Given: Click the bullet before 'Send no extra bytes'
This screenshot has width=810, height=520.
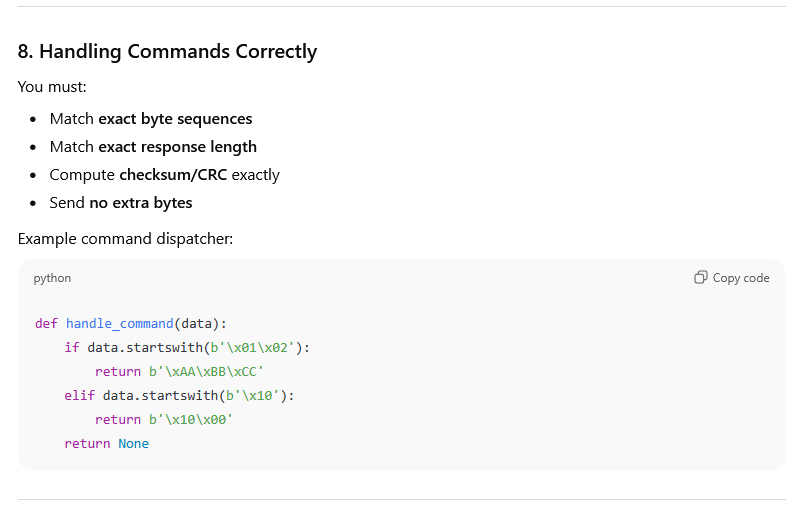Looking at the screenshot, I should [33, 203].
